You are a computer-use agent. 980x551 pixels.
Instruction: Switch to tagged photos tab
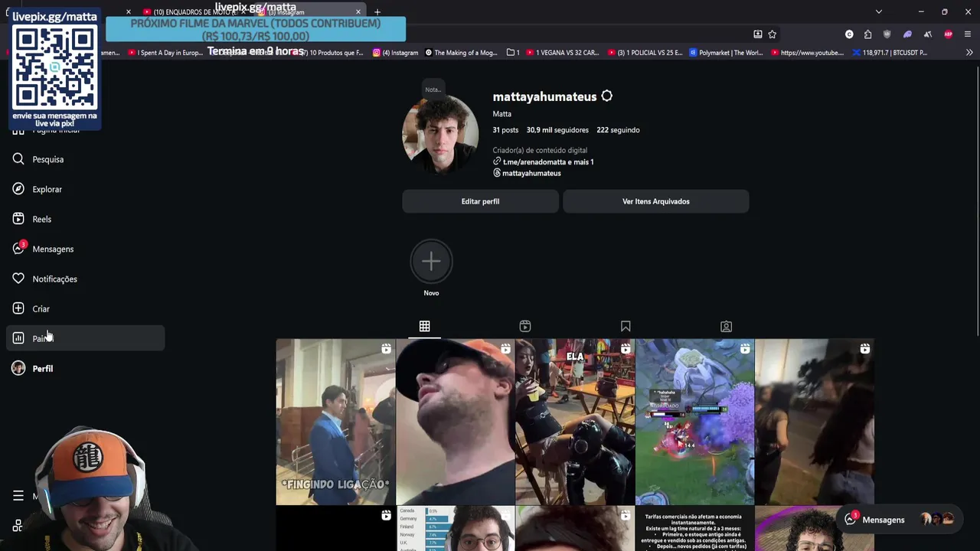point(726,326)
